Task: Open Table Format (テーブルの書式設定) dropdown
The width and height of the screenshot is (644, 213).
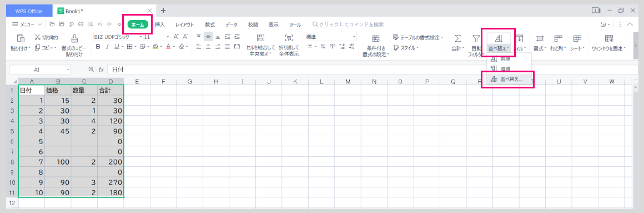Action: (x=418, y=37)
